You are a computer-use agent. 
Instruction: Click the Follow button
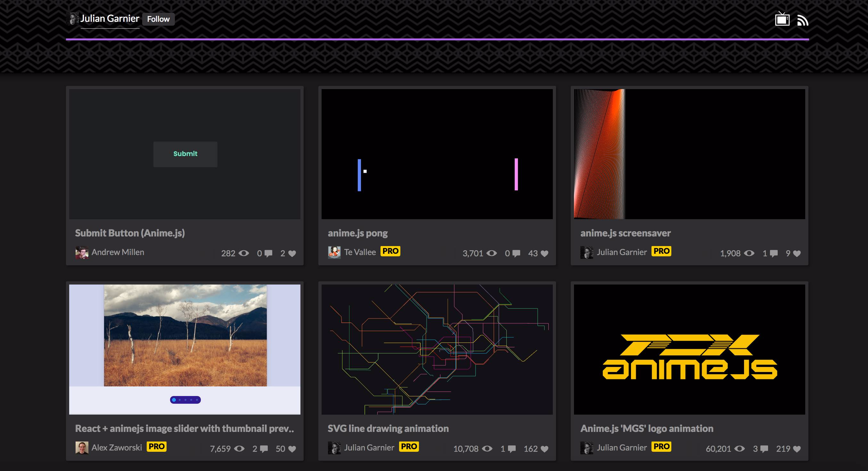click(158, 19)
